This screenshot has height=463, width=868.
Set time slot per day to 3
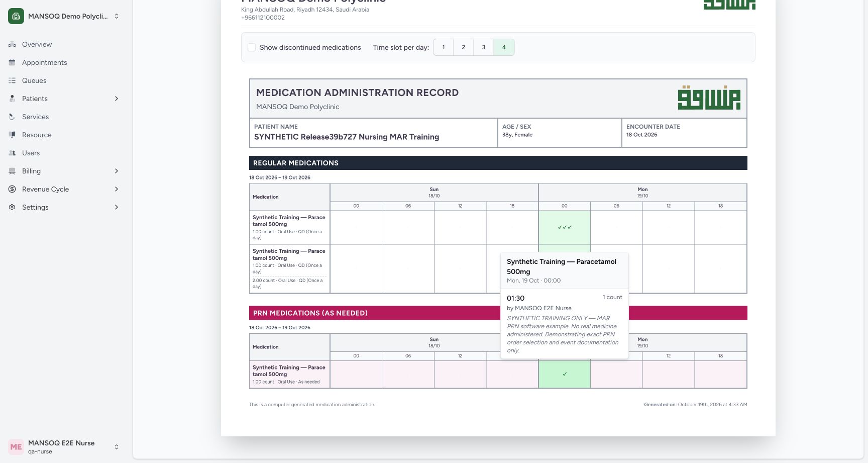[x=484, y=47]
